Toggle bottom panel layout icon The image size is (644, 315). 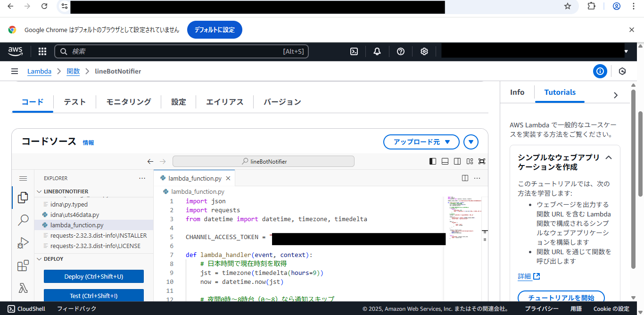[x=445, y=161]
